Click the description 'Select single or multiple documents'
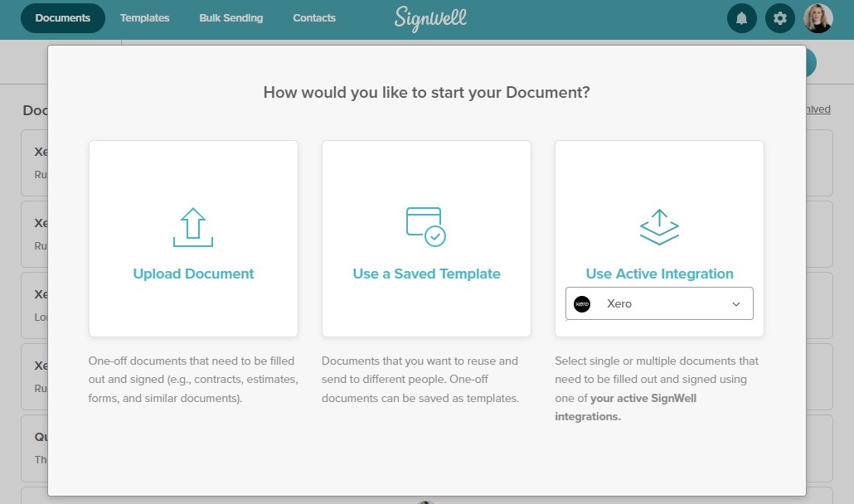854x504 pixels. pyautogui.click(x=657, y=389)
